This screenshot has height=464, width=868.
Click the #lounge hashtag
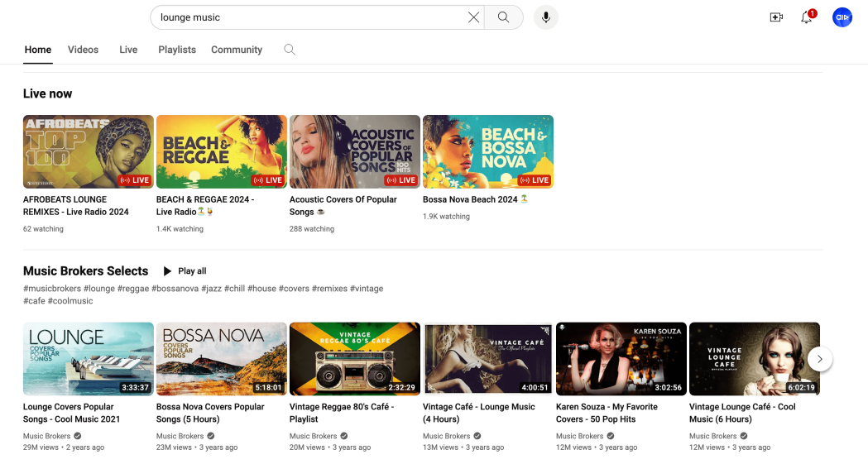pos(99,289)
